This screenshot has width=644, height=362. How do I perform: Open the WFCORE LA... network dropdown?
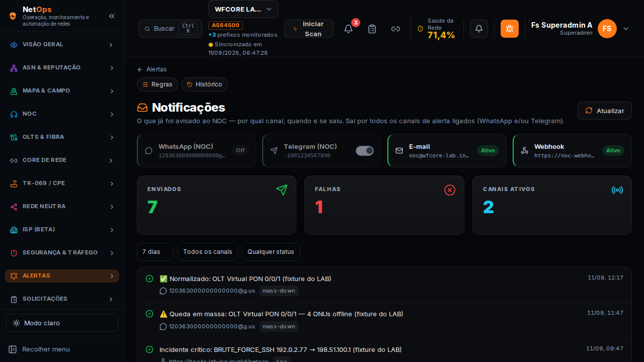[243, 9]
